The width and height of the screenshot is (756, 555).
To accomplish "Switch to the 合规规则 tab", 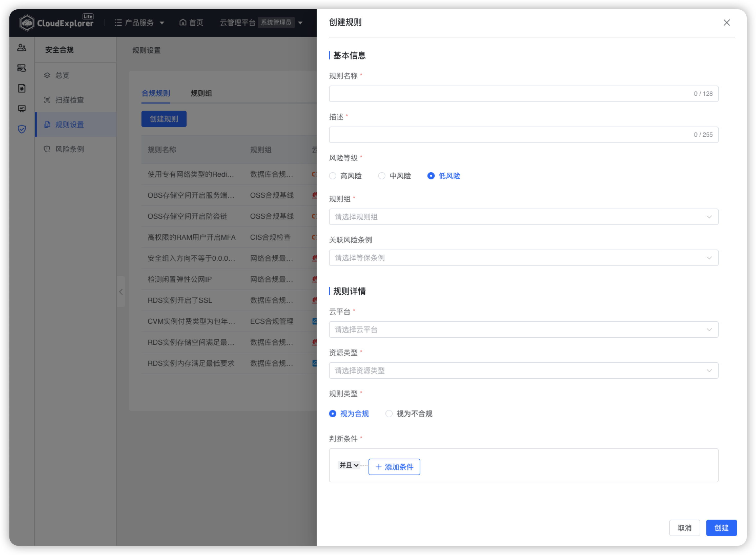I will (156, 93).
